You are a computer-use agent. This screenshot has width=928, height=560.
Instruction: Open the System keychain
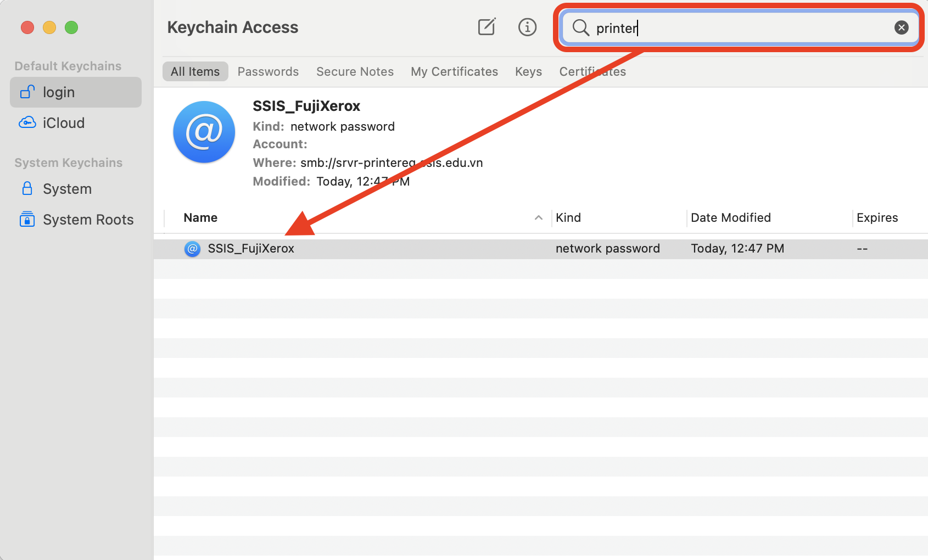tap(66, 189)
